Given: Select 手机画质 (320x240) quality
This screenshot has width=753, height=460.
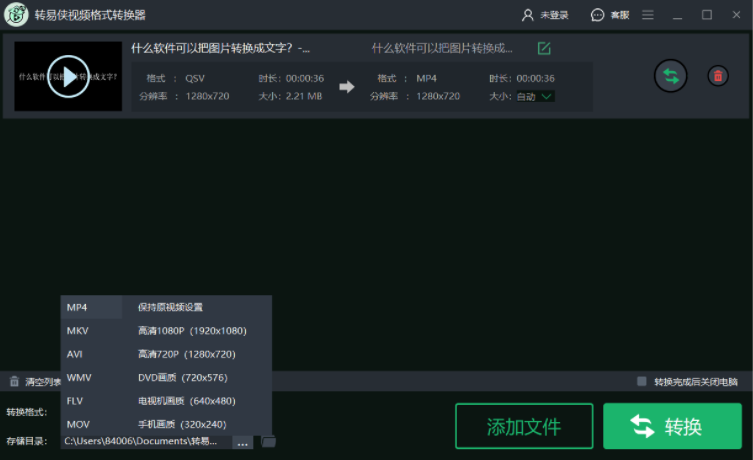Looking at the screenshot, I should click(186, 424).
